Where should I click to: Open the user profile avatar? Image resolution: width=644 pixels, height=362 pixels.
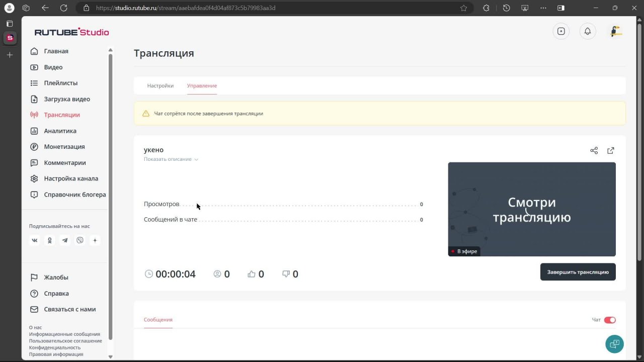click(x=616, y=31)
